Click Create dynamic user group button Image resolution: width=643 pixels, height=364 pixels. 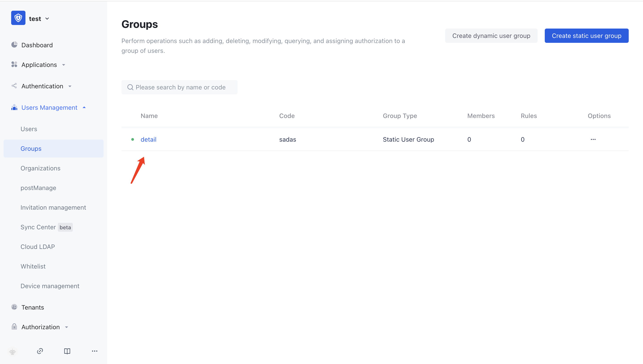[x=491, y=36]
